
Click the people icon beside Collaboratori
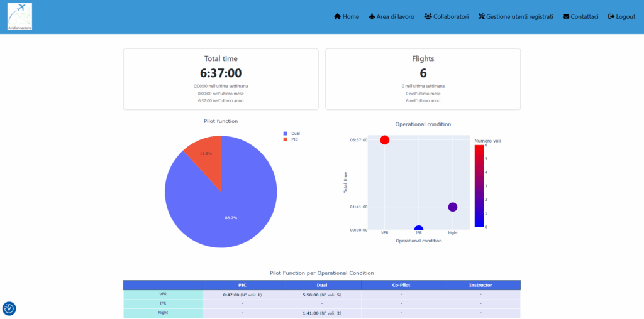pyautogui.click(x=428, y=17)
